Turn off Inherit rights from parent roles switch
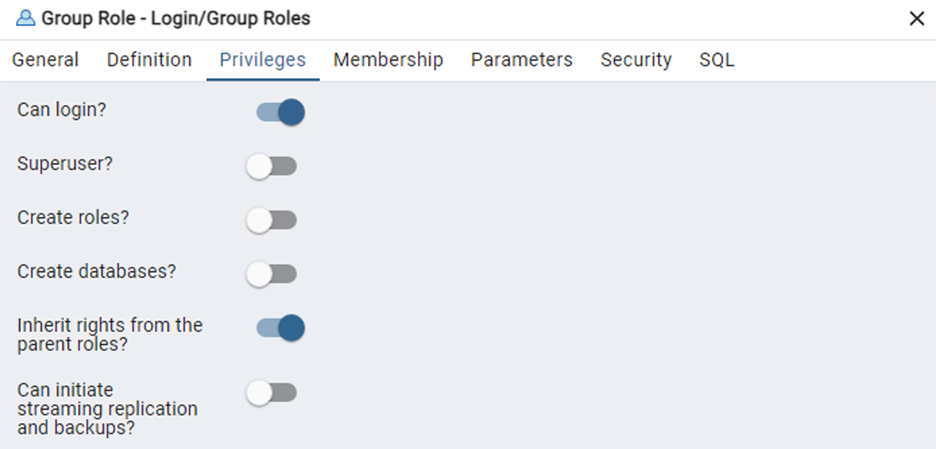The image size is (936, 449). click(279, 327)
